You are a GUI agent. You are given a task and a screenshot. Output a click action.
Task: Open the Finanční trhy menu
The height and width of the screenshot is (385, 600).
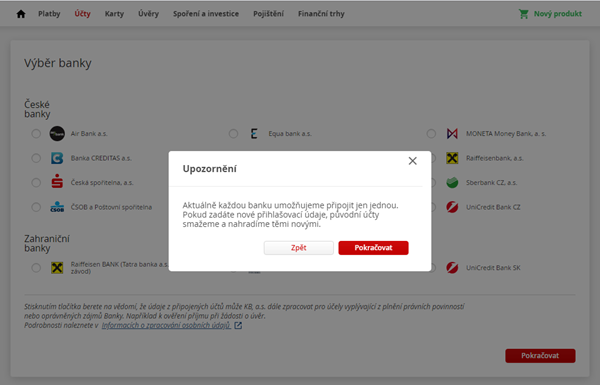(321, 14)
